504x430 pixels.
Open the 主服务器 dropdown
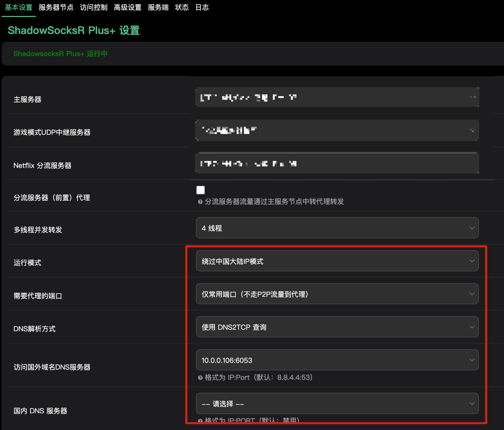pyautogui.click(x=337, y=97)
